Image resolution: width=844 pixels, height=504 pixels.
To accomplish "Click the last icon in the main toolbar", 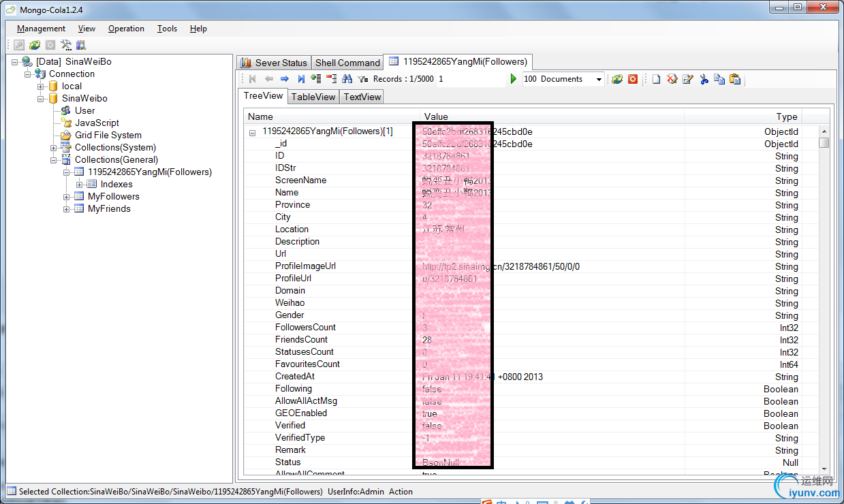I will pos(81,45).
